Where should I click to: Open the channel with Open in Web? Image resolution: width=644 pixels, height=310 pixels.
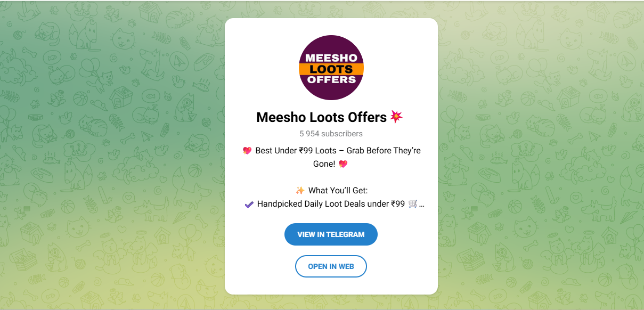[331, 266]
